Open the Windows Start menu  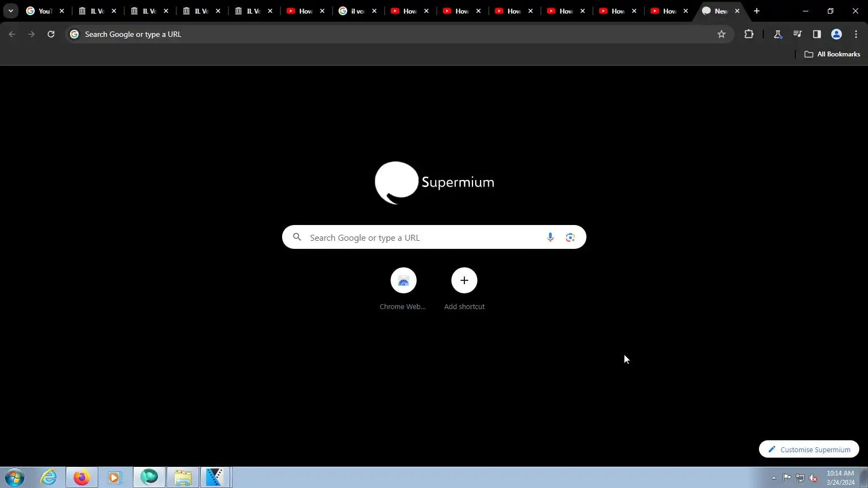[x=15, y=478]
